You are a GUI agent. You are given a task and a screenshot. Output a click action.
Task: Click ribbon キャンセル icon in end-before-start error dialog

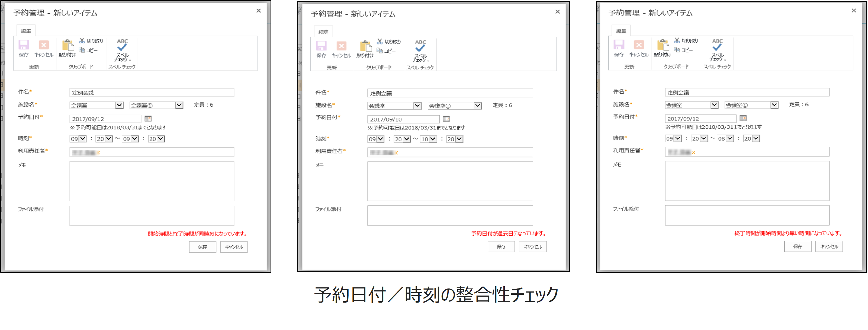pyautogui.click(x=639, y=48)
